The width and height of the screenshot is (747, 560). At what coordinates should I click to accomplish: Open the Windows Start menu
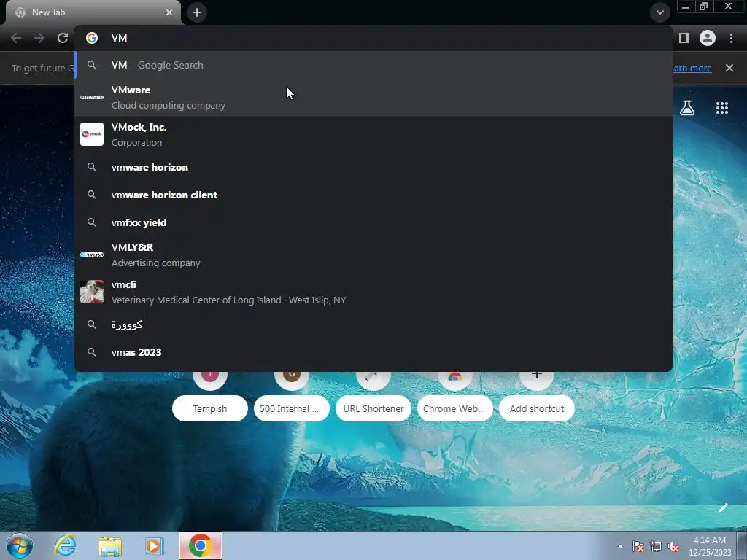tap(20, 545)
